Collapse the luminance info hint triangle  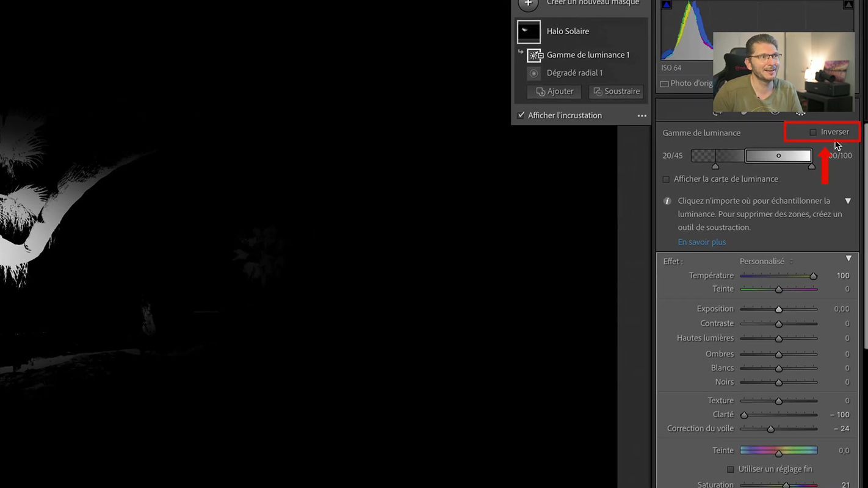click(848, 201)
